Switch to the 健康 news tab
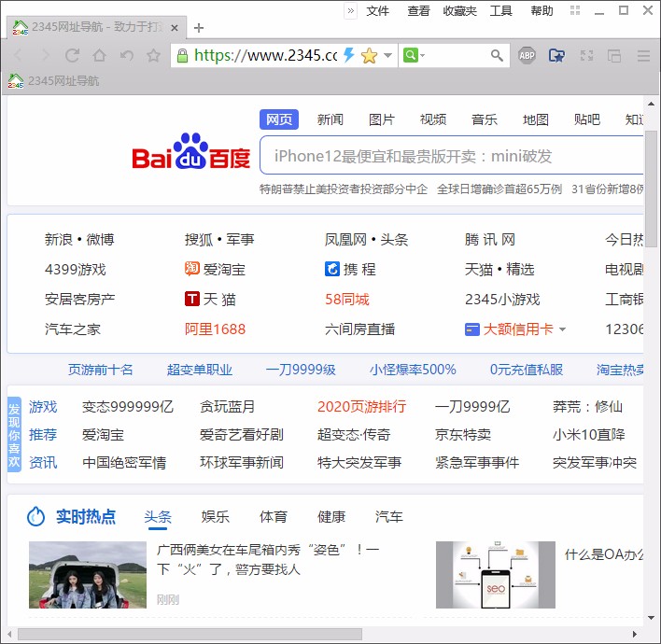The width and height of the screenshot is (661, 644). point(331,517)
